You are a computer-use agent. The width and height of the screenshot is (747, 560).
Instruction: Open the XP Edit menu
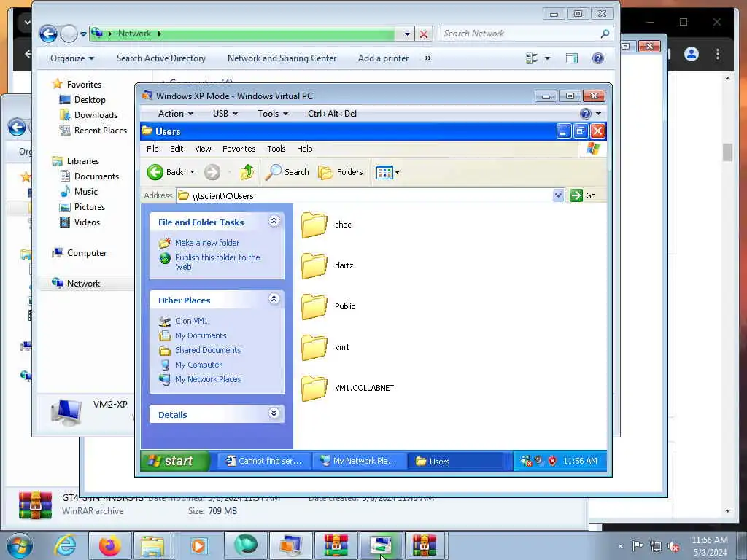point(177,149)
